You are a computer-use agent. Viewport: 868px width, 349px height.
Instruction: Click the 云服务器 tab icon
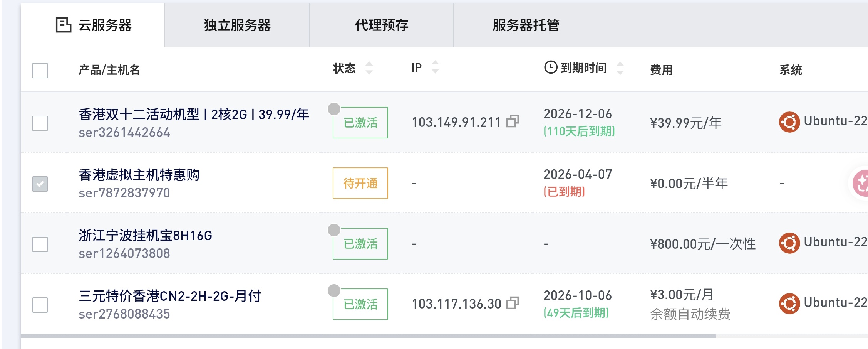[63, 25]
